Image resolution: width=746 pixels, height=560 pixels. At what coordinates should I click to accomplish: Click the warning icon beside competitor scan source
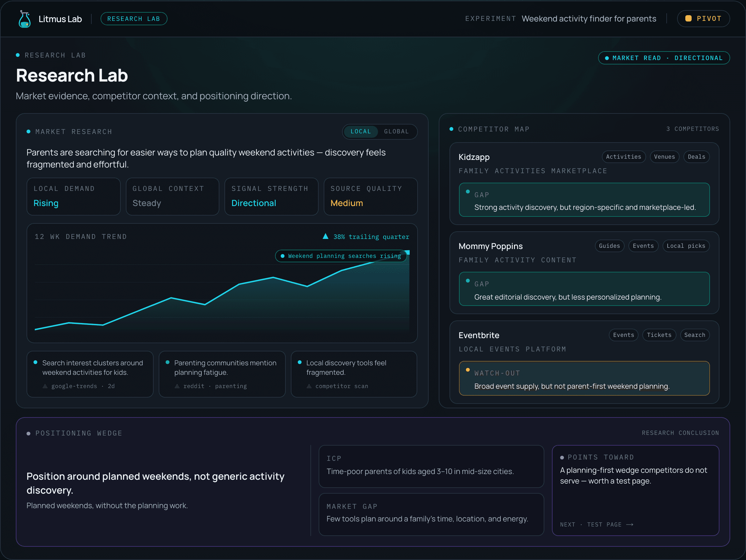coord(309,387)
